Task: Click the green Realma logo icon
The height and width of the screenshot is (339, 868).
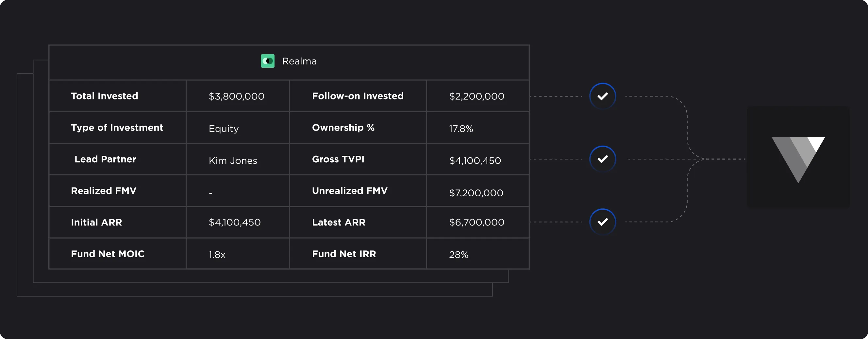Action: point(268,61)
